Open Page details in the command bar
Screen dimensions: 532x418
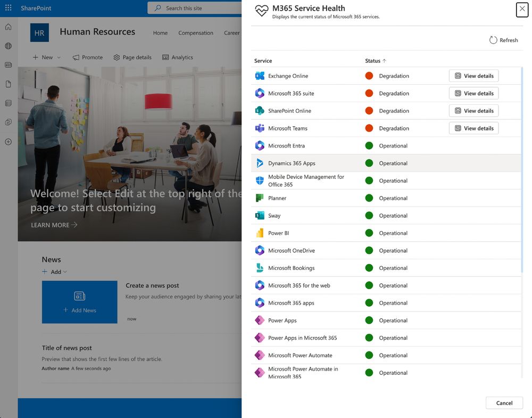(132, 58)
